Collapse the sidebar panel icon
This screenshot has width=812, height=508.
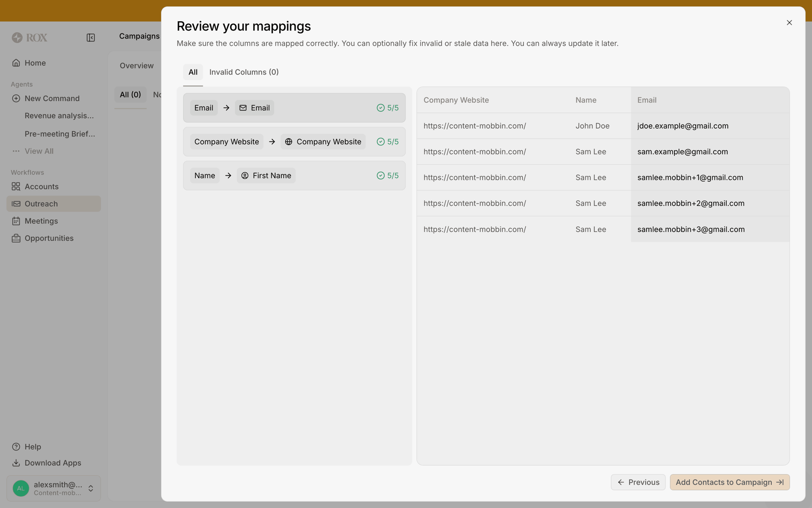click(91, 38)
